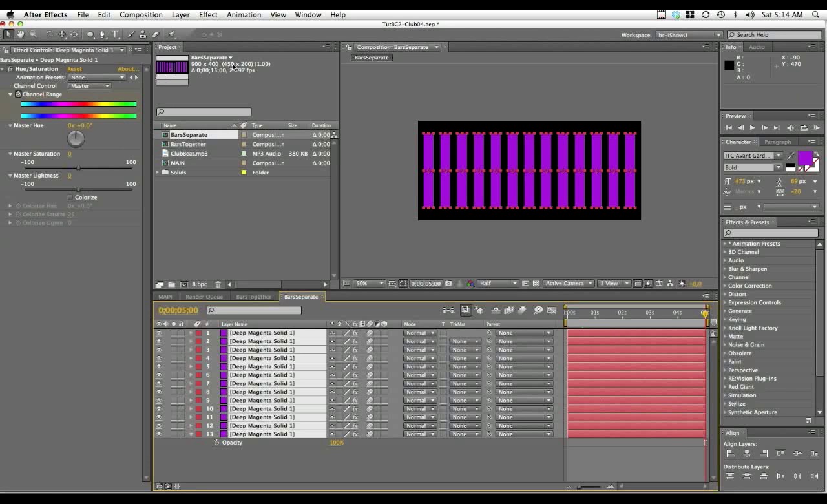This screenshot has height=504, width=827.
Task: Expand the Solids folder in Project panel
Action: [158, 173]
